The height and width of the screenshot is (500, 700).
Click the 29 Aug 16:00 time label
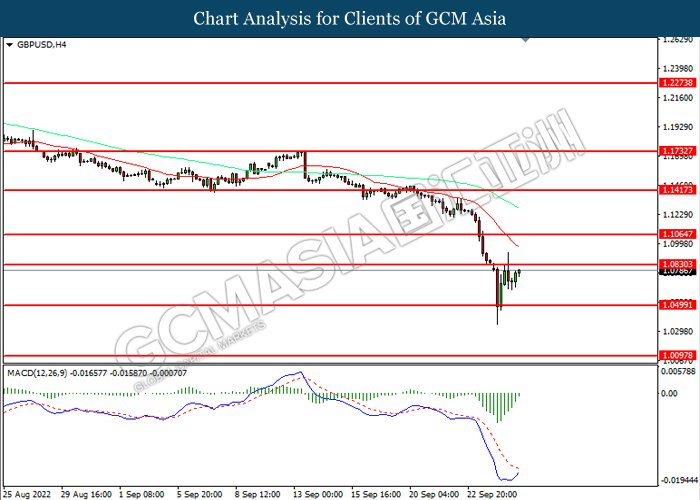coord(86,495)
